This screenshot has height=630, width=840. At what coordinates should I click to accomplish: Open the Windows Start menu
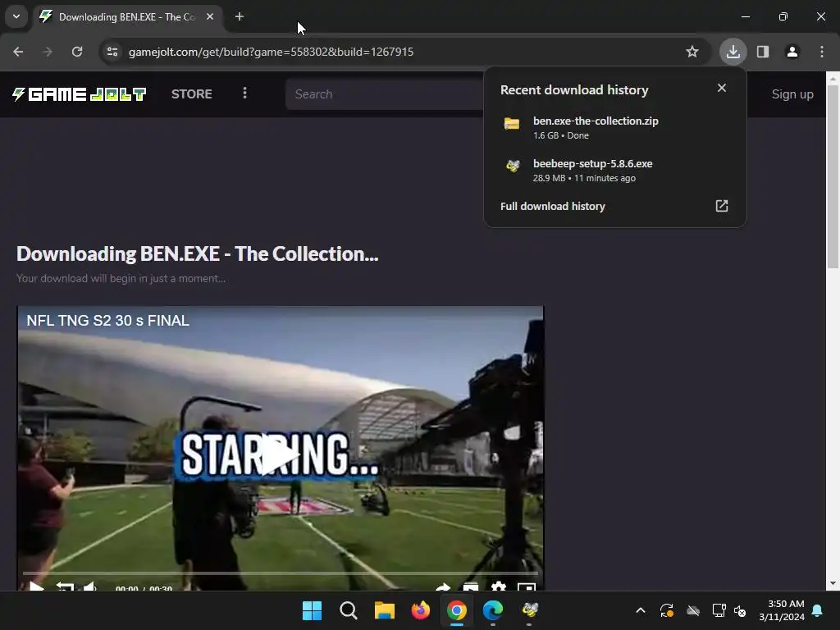click(x=312, y=610)
